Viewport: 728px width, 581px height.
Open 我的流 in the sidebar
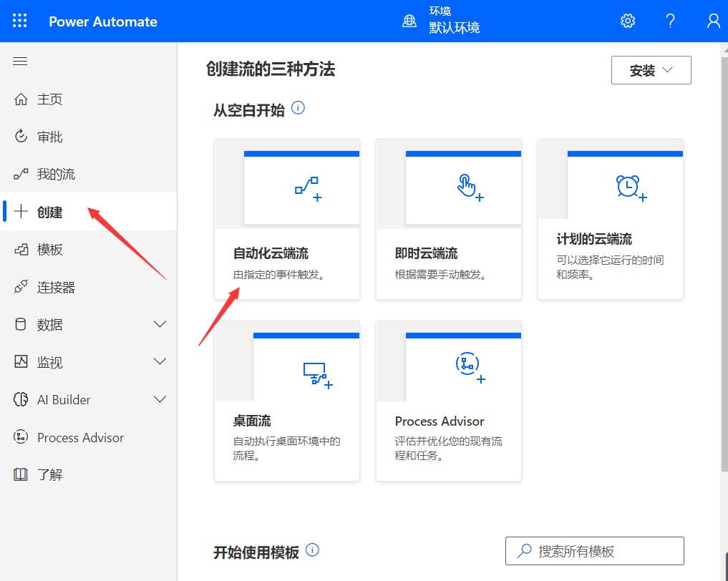pos(88,175)
